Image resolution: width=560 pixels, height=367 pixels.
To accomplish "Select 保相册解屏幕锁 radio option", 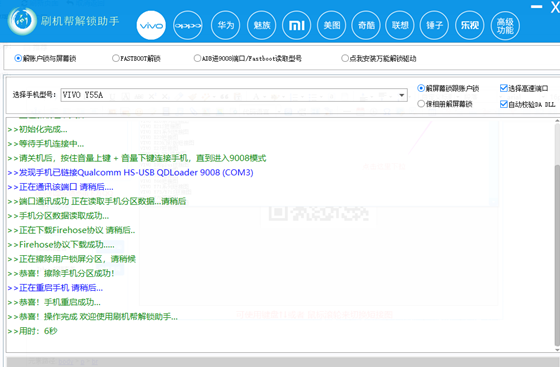I will pos(445,104).
